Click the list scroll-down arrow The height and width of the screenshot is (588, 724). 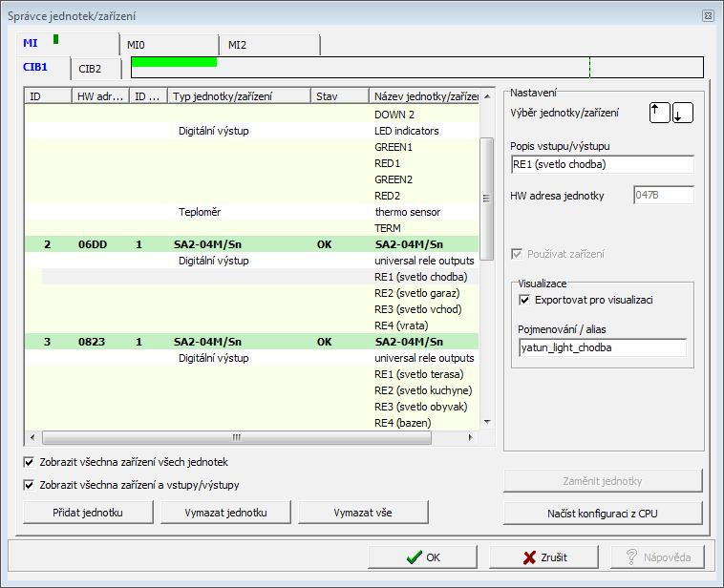coord(487,422)
